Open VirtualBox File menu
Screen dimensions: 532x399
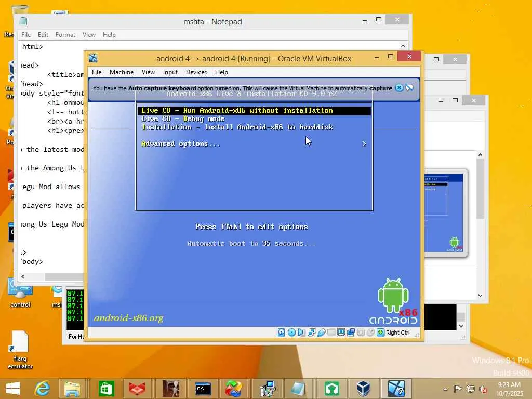coord(97,72)
